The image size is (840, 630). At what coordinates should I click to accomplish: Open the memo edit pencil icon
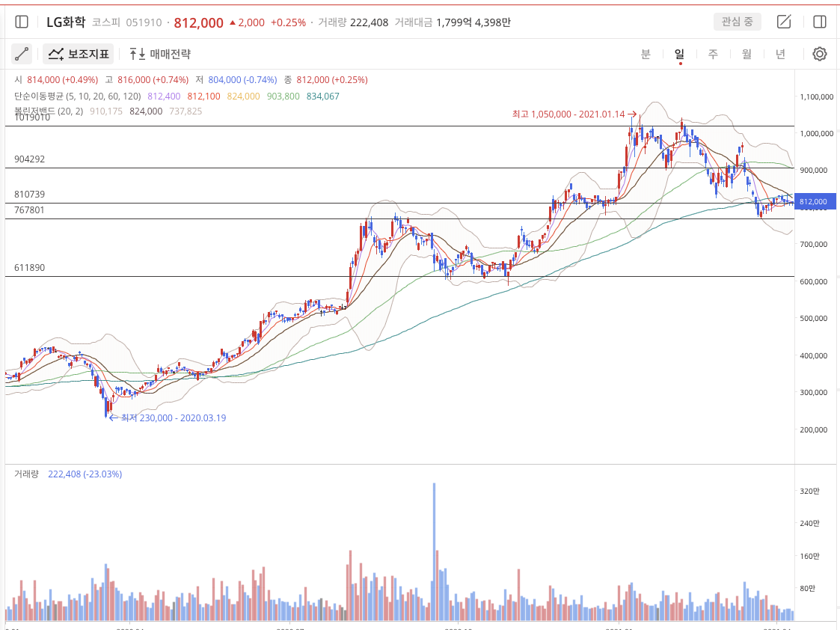click(784, 22)
